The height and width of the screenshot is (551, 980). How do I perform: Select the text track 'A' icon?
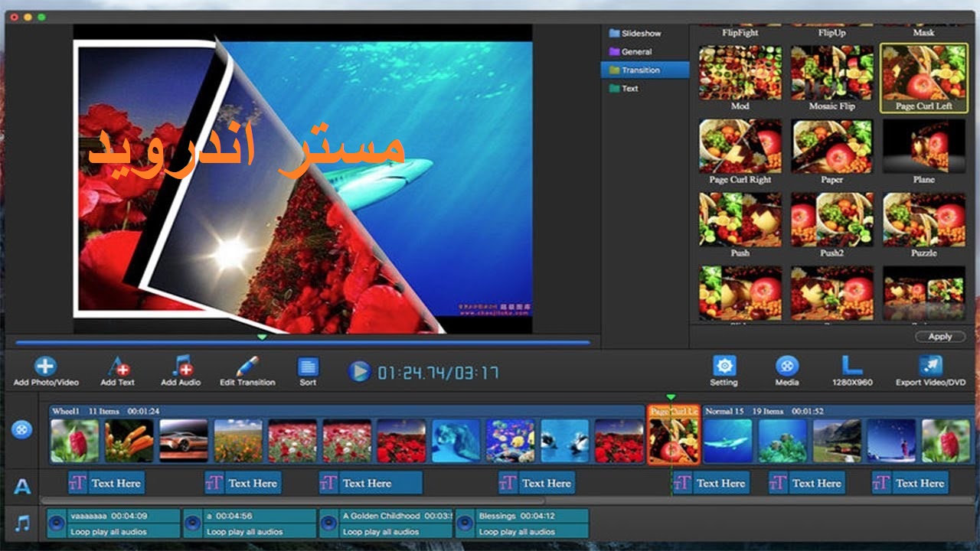pyautogui.click(x=22, y=486)
